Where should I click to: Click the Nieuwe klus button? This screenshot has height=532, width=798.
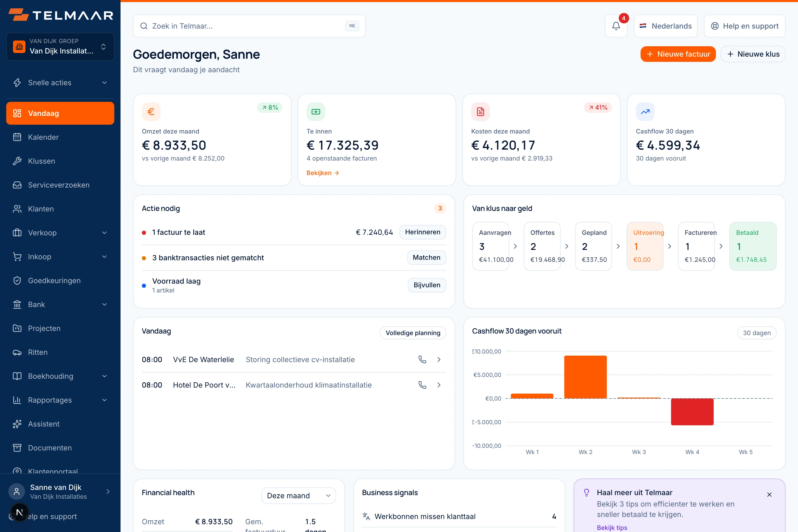[753, 54]
